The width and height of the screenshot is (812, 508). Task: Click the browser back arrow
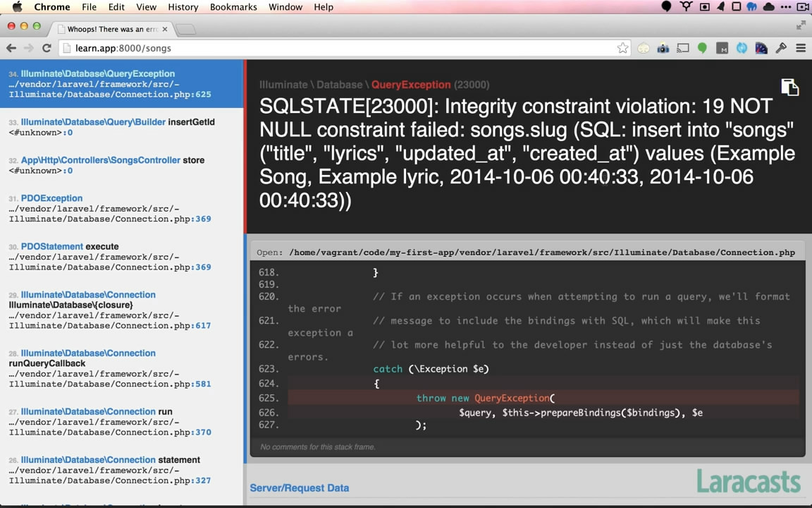[11, 48]
